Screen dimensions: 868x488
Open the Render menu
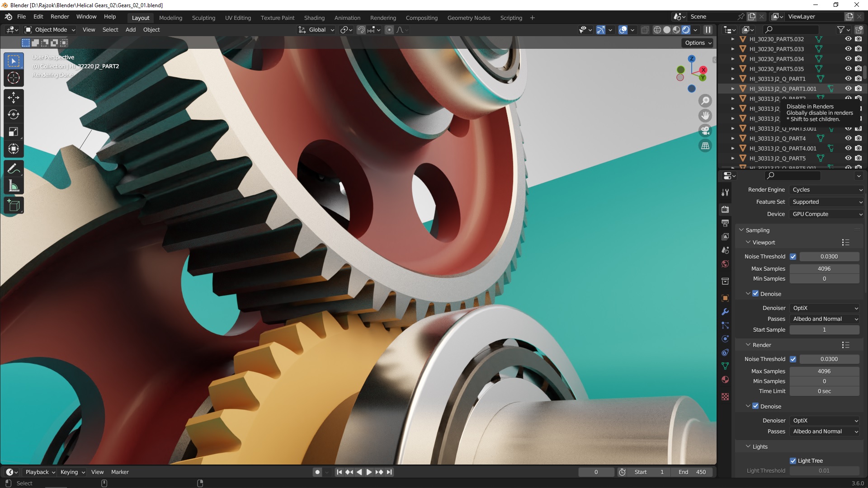[x=60, y=17]
